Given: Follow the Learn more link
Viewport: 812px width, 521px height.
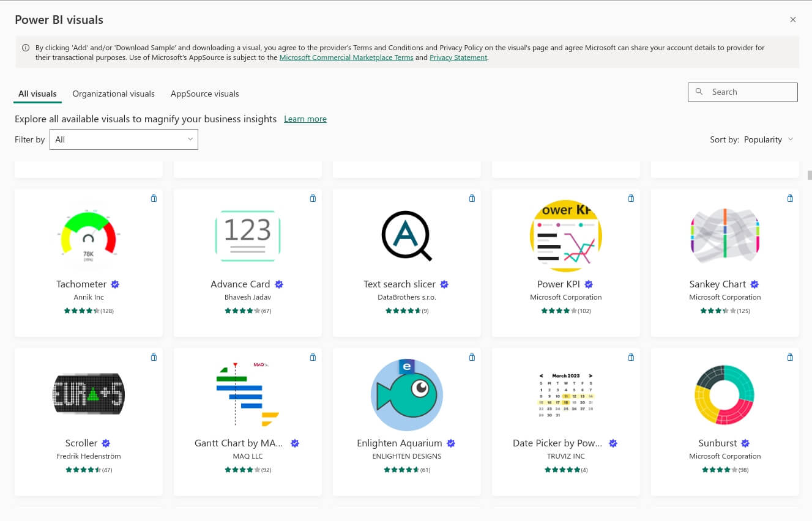Looking at the screenshot, I should click(305, 119).
